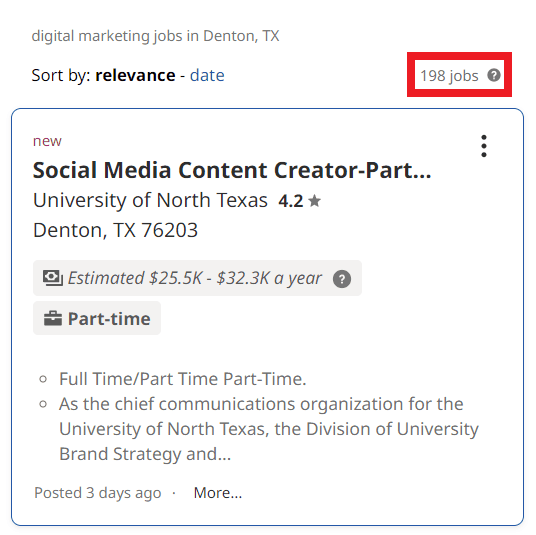Click the More... link
The image size is (536, 535).
(x=218, y=493)
